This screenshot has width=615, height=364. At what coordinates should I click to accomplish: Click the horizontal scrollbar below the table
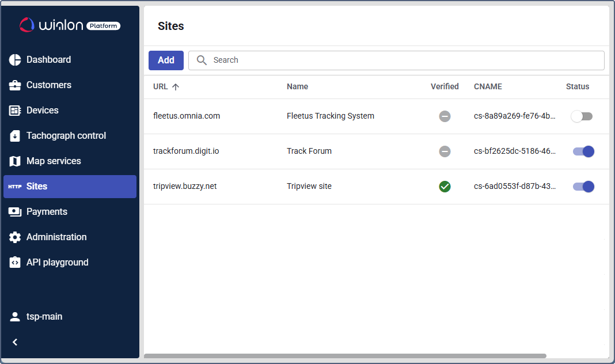click(344, 356)
